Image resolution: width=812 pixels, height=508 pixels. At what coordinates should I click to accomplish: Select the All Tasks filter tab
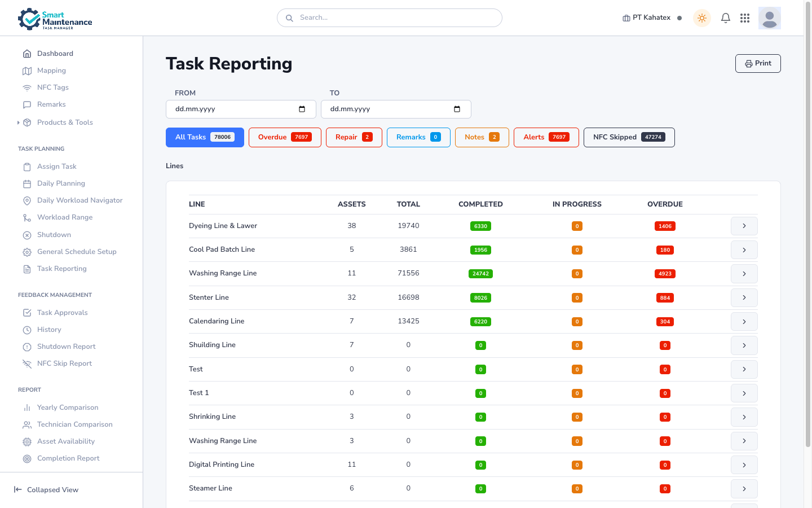(x=205, y=137)
